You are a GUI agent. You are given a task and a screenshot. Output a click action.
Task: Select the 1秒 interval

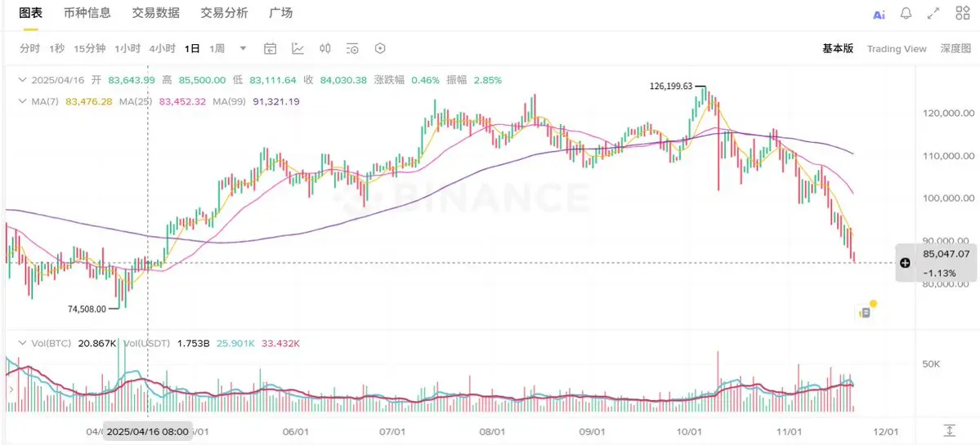(x=57, y=49)
